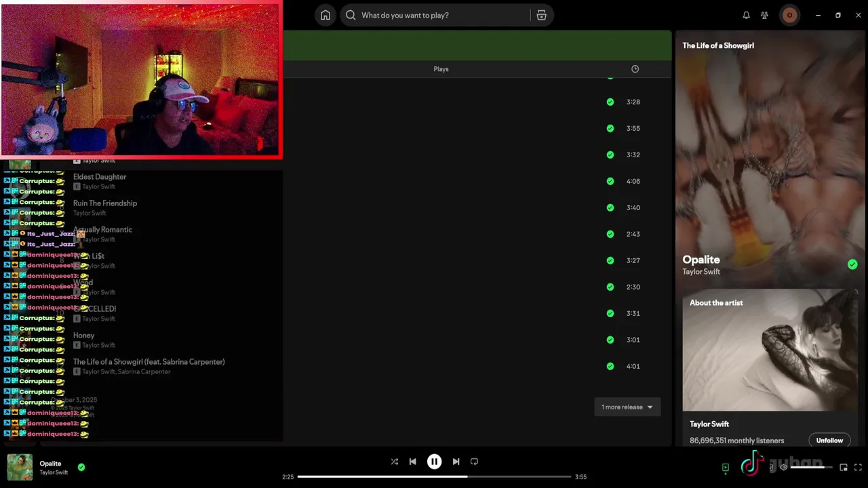Screen dimensions: 868x488
Task: Select the Honey track
Action: coord(83,335)
